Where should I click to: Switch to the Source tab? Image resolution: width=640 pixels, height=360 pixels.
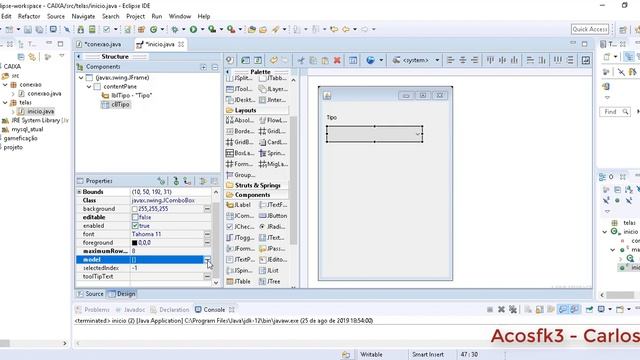pyautogui.click(x=91, y=294)
